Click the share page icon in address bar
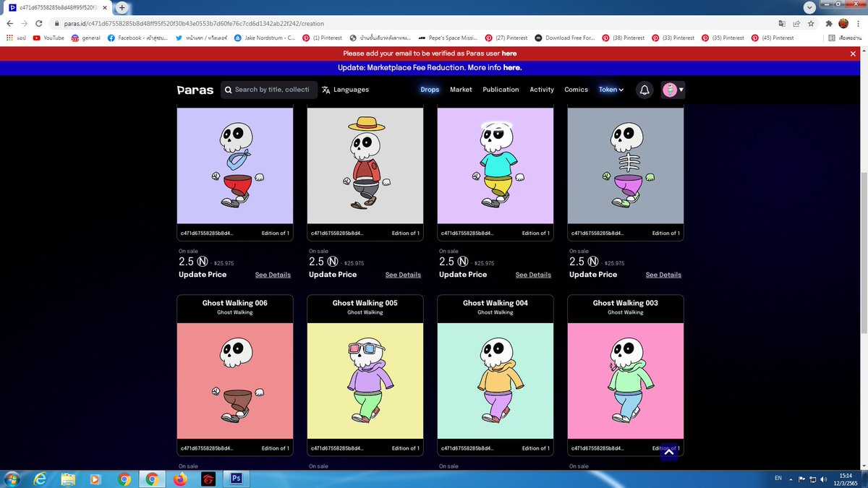 pyautogui.click(x=797, y=23)
